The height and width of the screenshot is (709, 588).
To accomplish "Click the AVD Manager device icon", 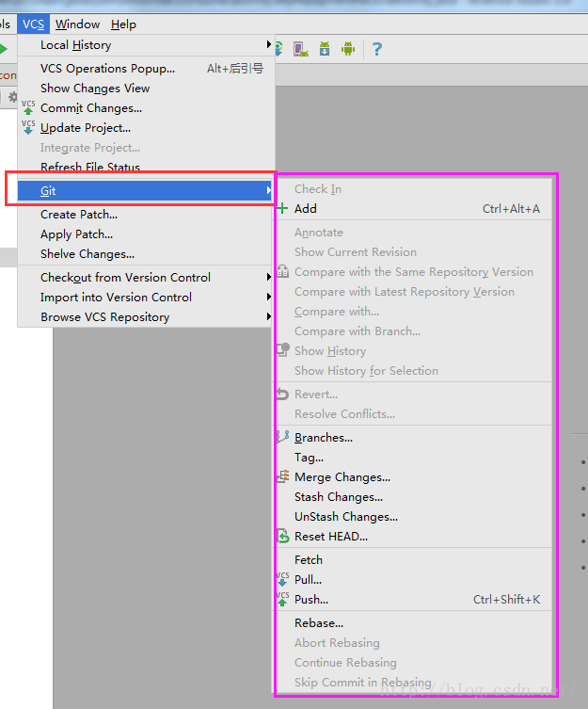I will pyautogui.click(x=300, y=49).
